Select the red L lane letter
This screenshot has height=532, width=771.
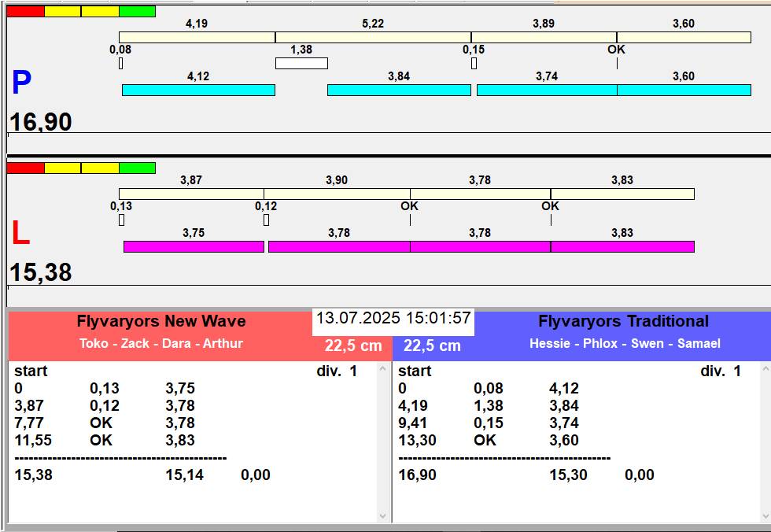pyautogui.click(x=20, y=234)
